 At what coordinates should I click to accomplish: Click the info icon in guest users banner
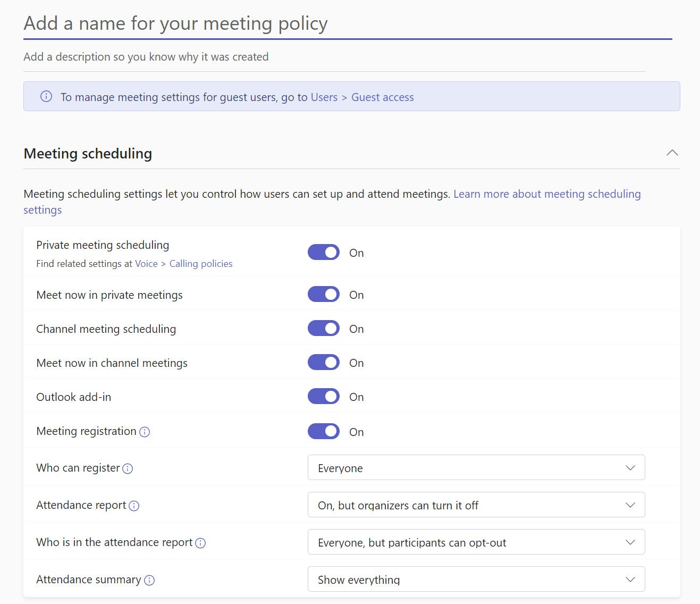tap(46, 97)
